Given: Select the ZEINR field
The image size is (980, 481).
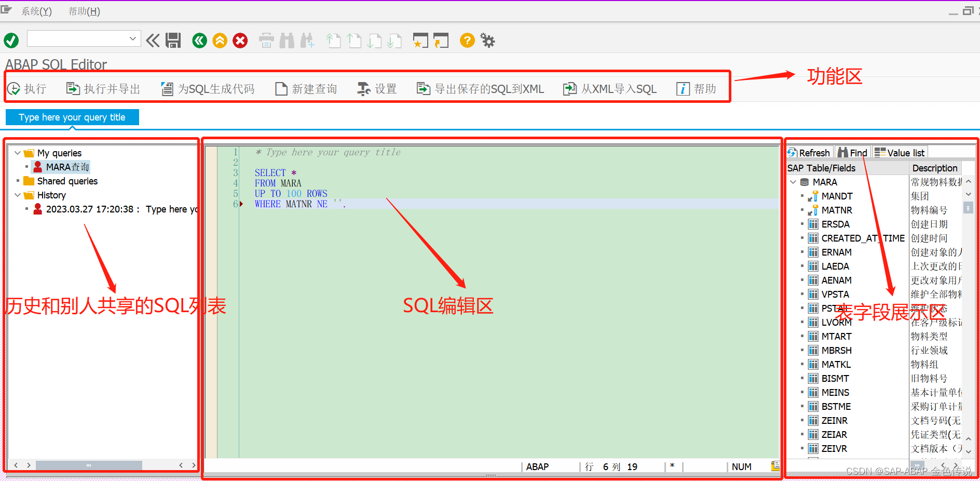Looking at the screenshot, I should [x=834, y=420].
